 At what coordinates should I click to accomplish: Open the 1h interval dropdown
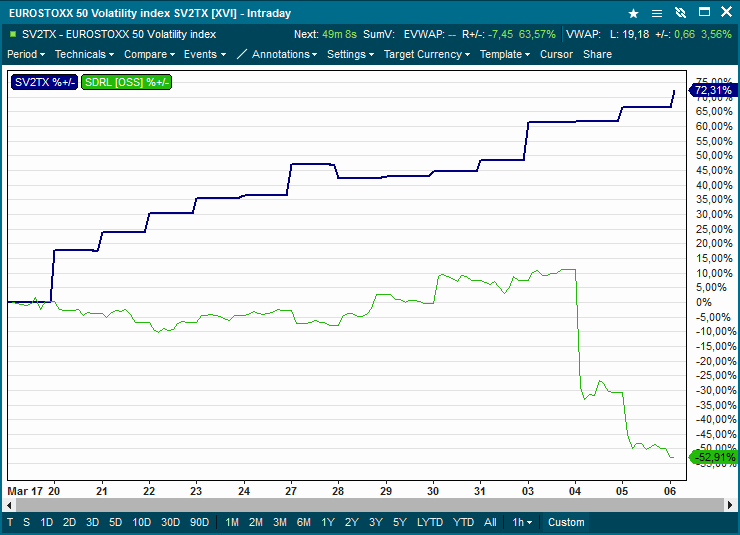(522, 522)
